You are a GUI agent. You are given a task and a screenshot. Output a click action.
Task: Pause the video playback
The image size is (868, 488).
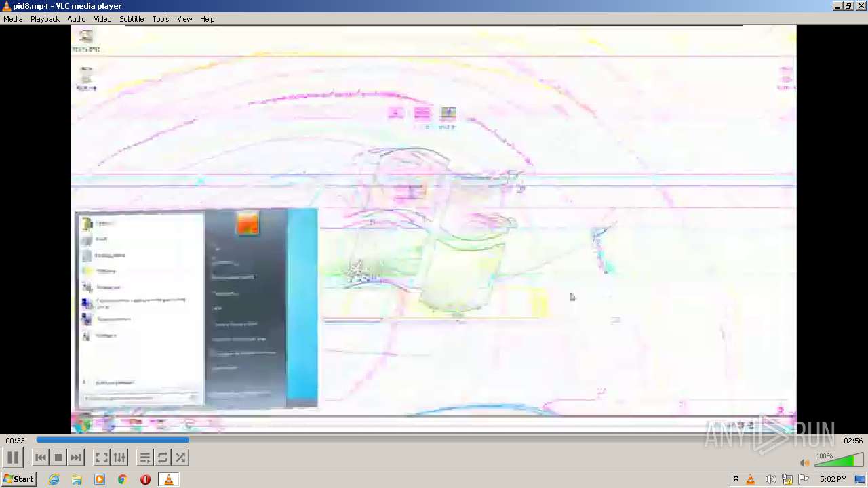(13, 457)
